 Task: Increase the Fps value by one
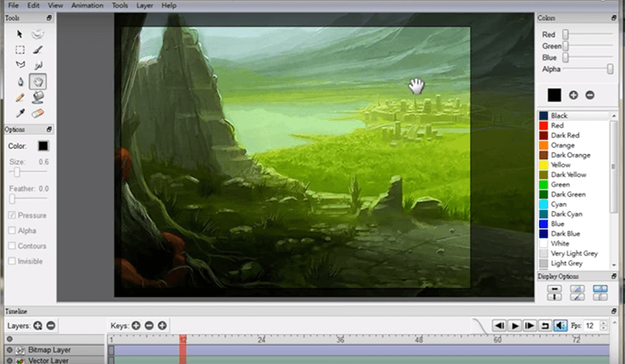(x=603, y=323)
